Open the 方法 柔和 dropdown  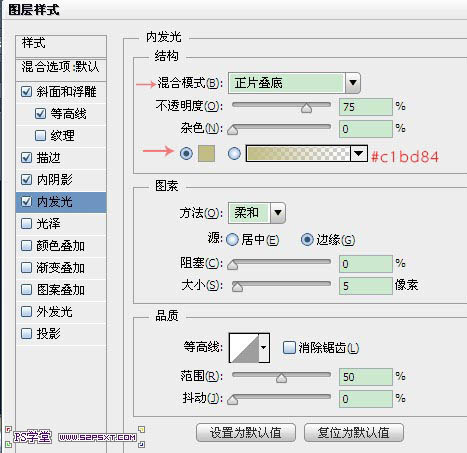coord(257,212)
